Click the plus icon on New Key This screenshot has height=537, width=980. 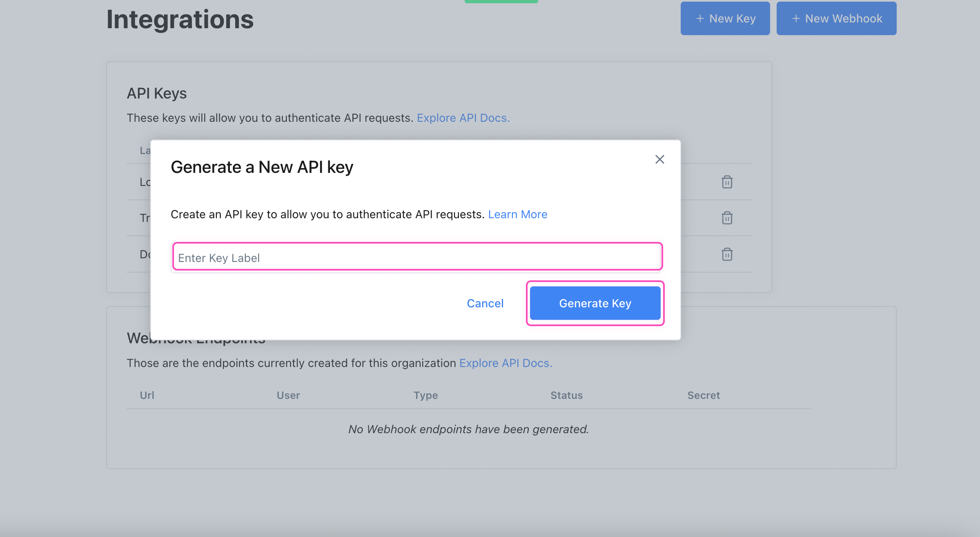(x=700, y=18)
